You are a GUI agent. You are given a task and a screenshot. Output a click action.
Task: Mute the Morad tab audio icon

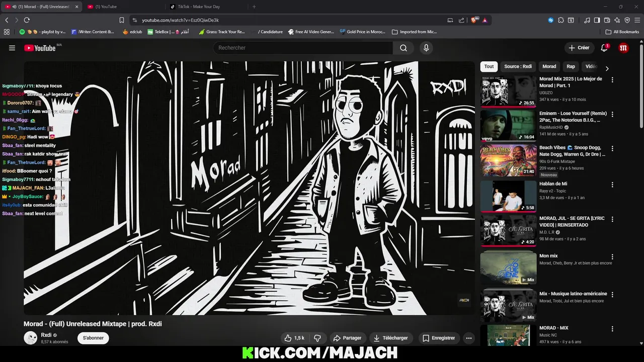click(x=14, y=7)
